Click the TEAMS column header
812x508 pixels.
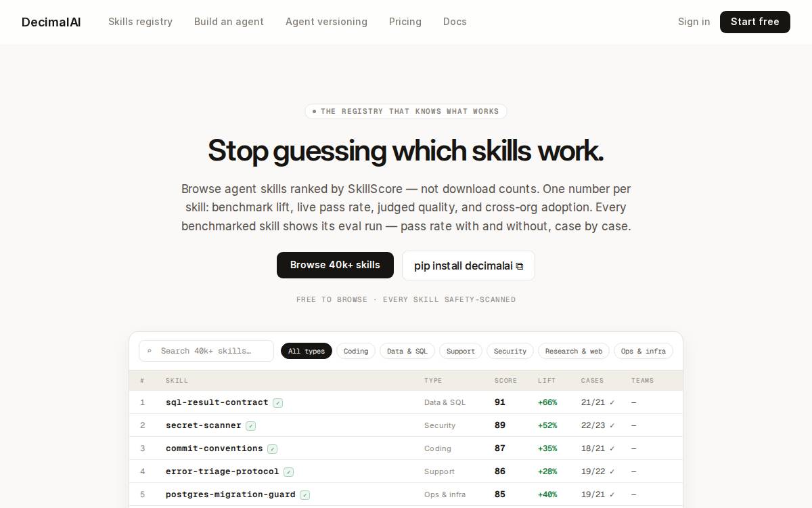642,381
